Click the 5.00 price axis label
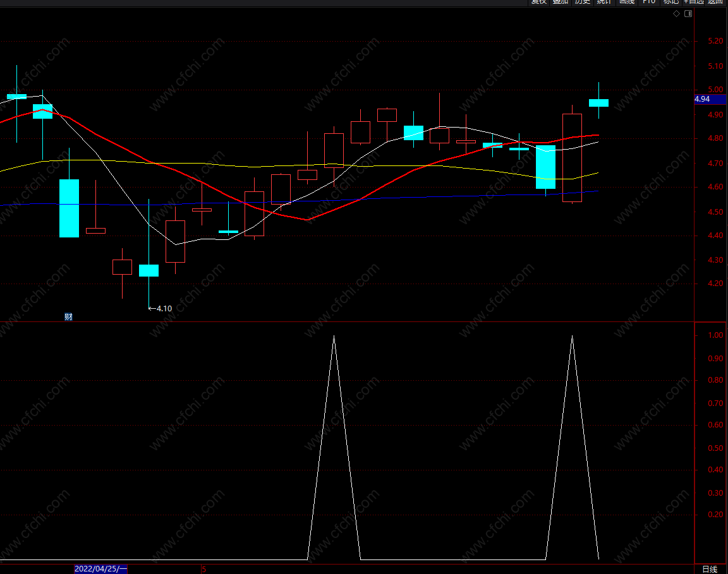This screenshot has width=728, height=574. click(715, 90)
